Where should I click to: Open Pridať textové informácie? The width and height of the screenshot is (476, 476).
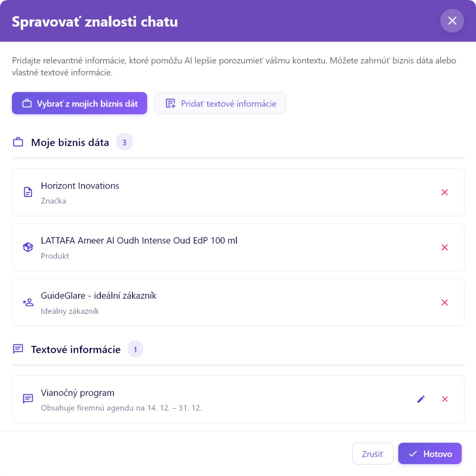tap(220, 103)
